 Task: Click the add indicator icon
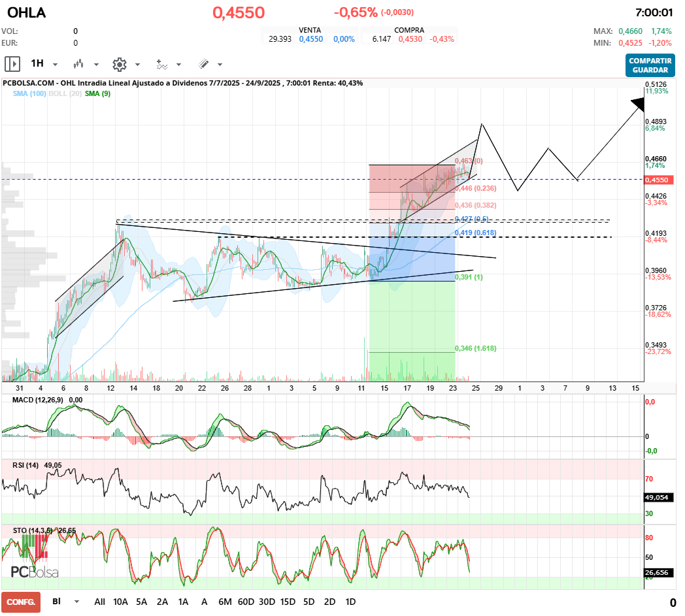point(161,64)
